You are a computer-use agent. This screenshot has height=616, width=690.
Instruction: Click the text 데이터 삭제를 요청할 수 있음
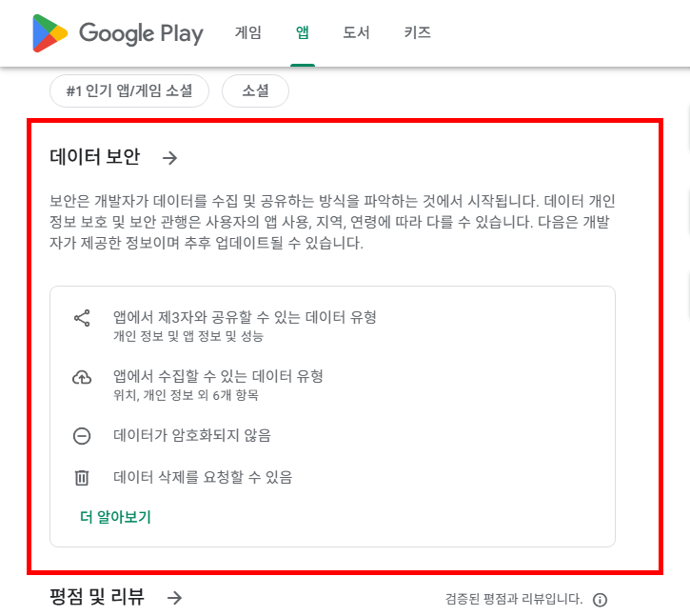coord(203,477)
